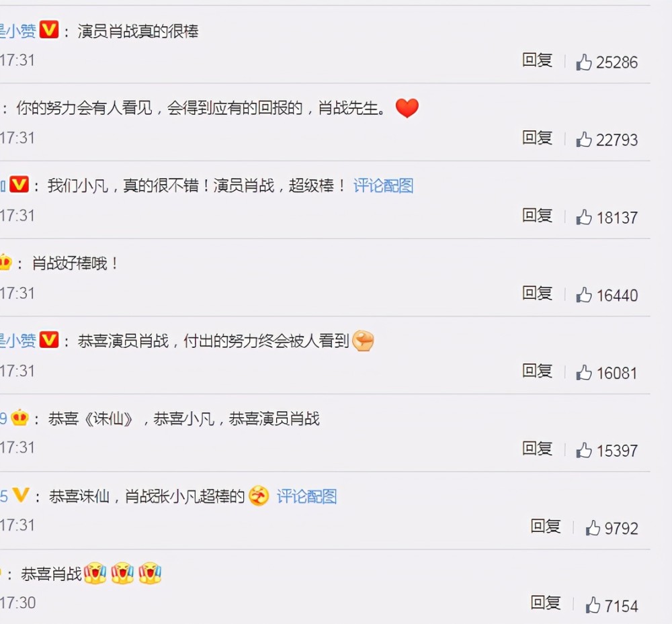Like the comment showing 18137 likes

click(584, 218)
